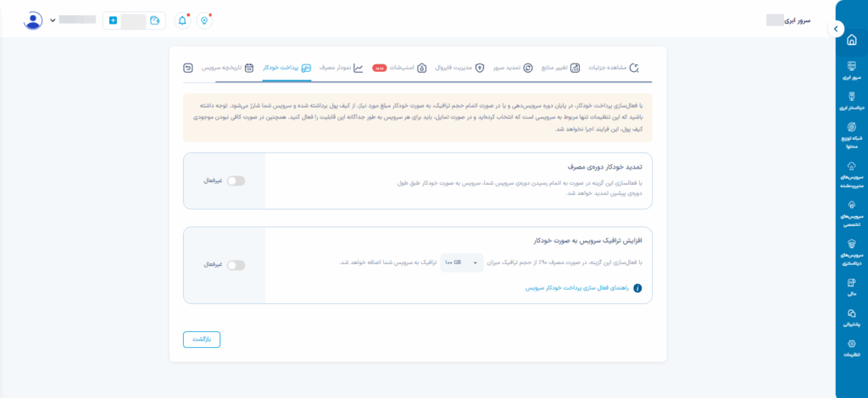
Task: Expand the user account dropdown arrow
Action: click(53, 20)
